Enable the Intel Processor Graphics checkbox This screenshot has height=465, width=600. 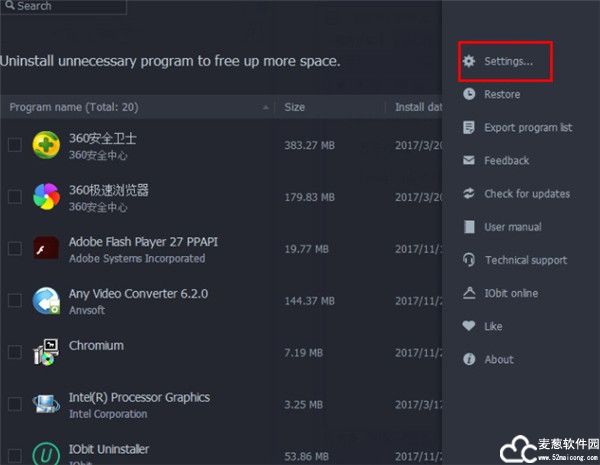[x=15, y=404]
